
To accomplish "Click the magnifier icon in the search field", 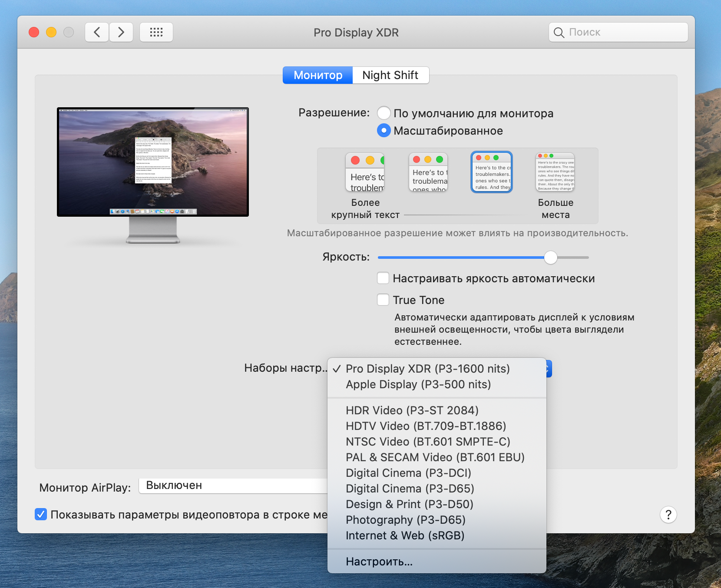I will (559, 33).
